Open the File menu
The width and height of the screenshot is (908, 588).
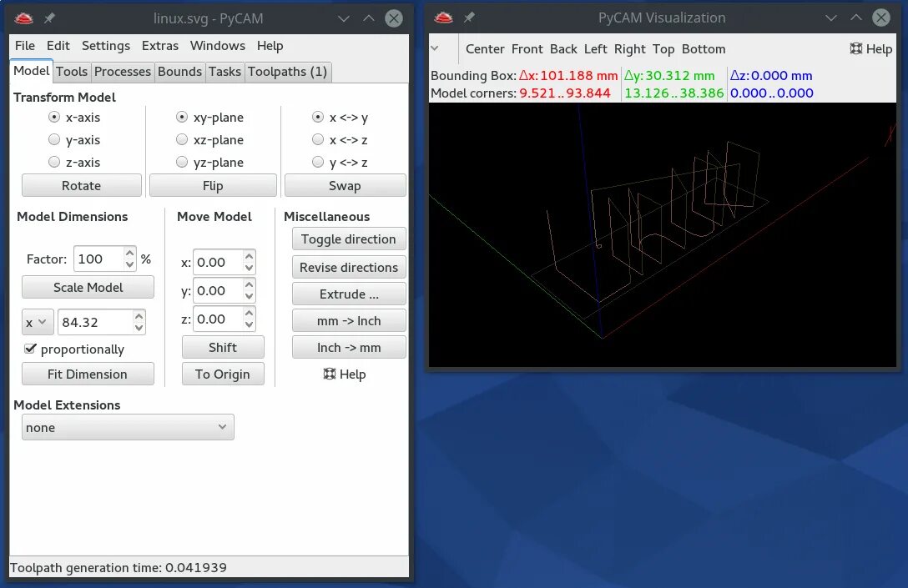25,46
